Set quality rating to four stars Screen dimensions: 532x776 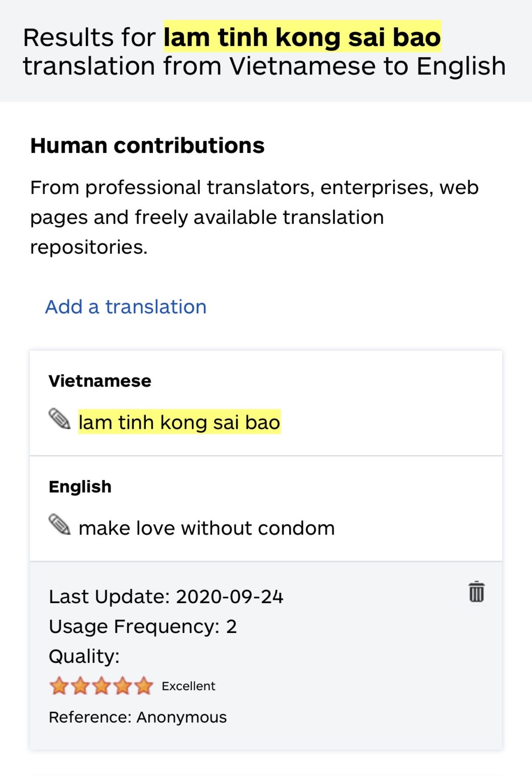[x=122, y=686]
